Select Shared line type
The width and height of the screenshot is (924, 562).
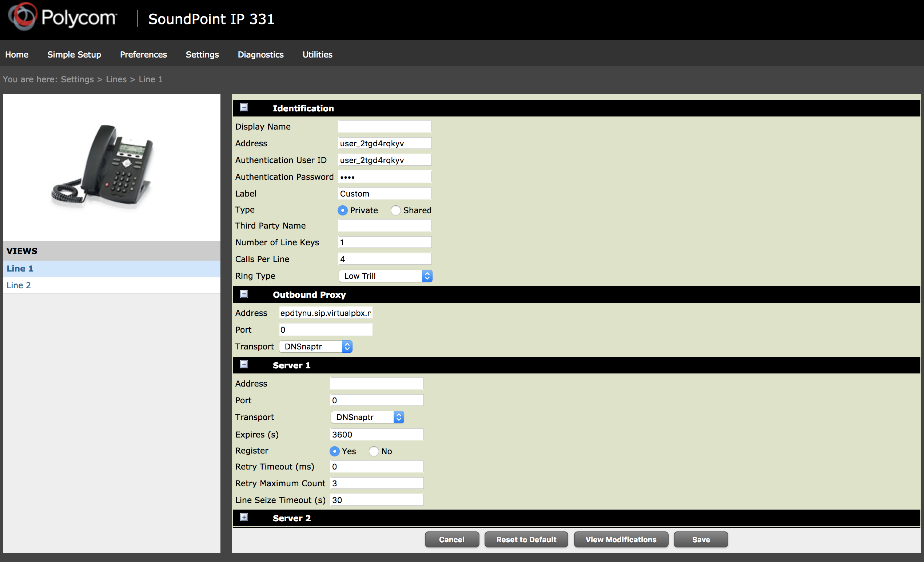(x=396, y=210)
